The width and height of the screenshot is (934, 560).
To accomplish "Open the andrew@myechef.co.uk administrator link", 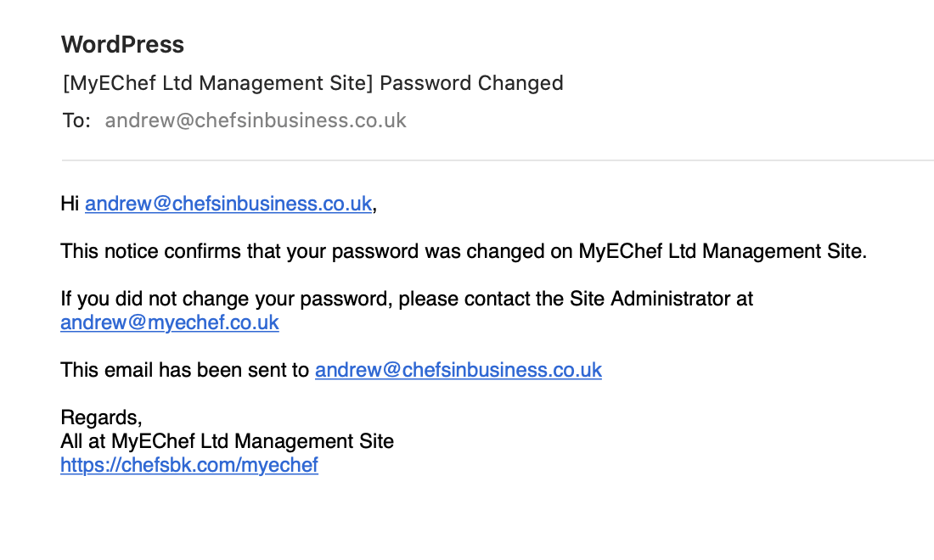I will (x=170, y=322).
